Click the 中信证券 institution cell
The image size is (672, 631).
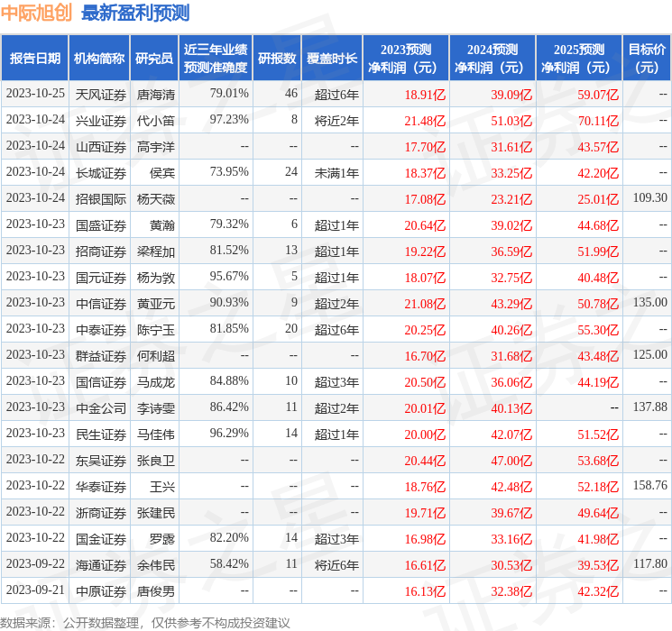101,303
